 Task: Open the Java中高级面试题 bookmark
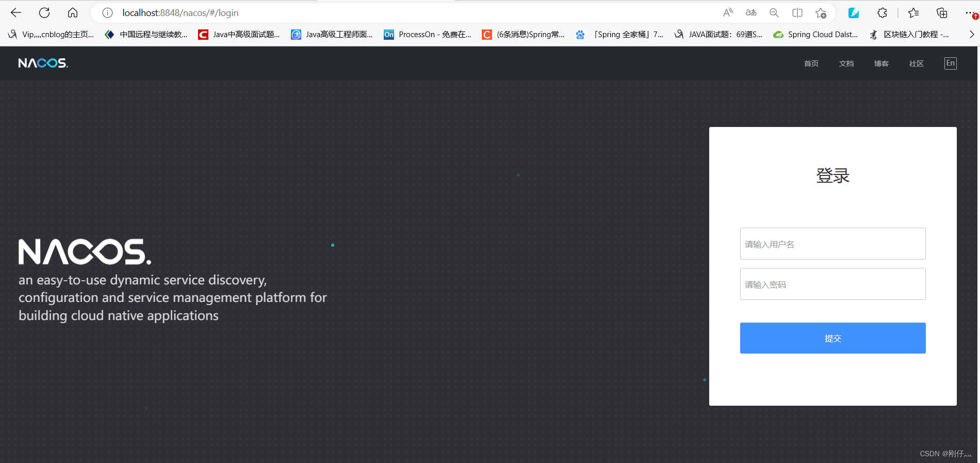pos(239,35)
